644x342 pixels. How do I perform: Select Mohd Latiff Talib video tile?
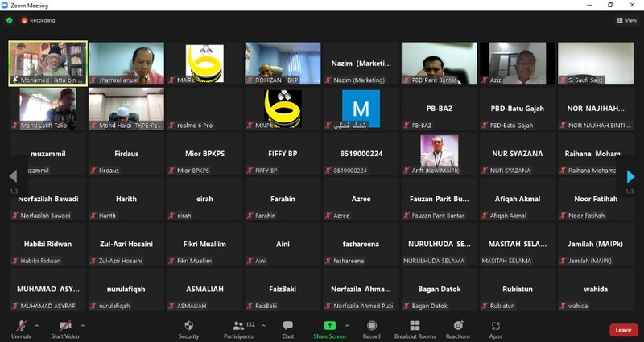[x=48, y=109]
